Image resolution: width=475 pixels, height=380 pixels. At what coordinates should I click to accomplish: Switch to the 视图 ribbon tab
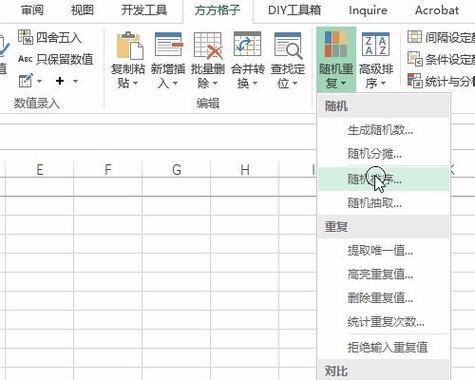click(82, 10)
